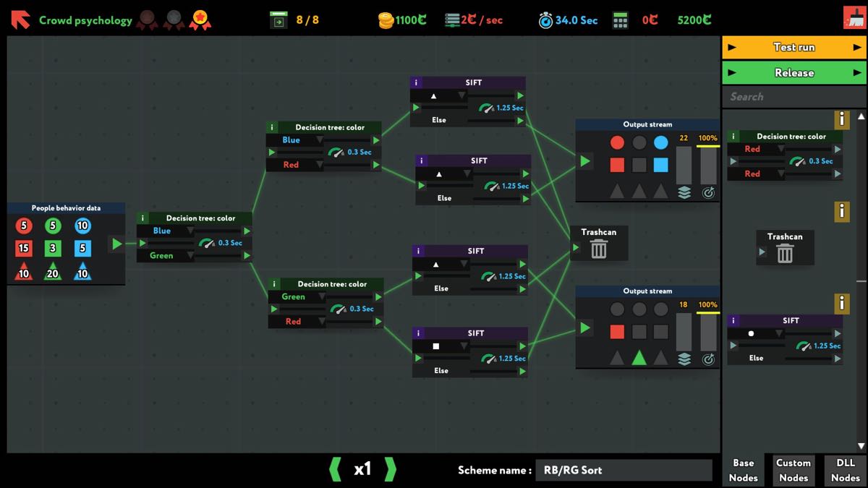The height and width of the screenshot is (488, 868).
Task: Open info for the canvas SIFT square node
Action: pos(419,333)
